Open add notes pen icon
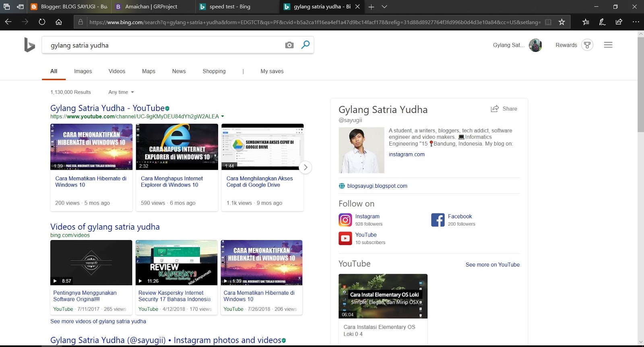Viewport: 644px width, 347px height. [x=602, y=22]
